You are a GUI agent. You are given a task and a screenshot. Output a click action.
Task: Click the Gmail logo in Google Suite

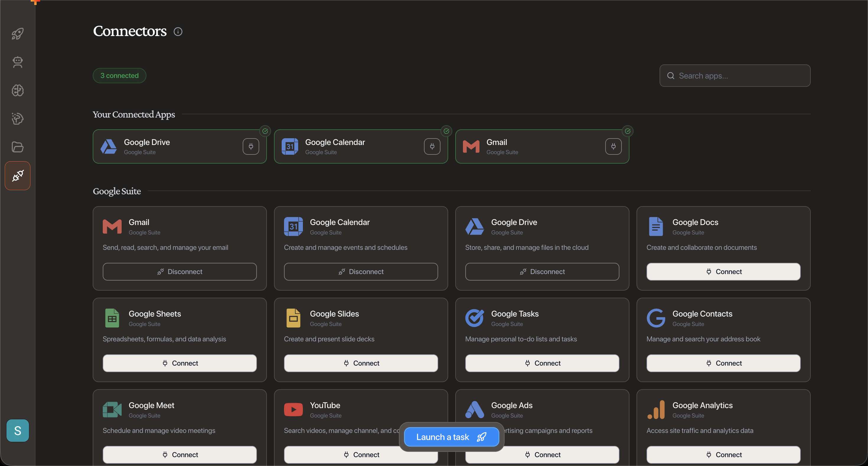[112, 227]
